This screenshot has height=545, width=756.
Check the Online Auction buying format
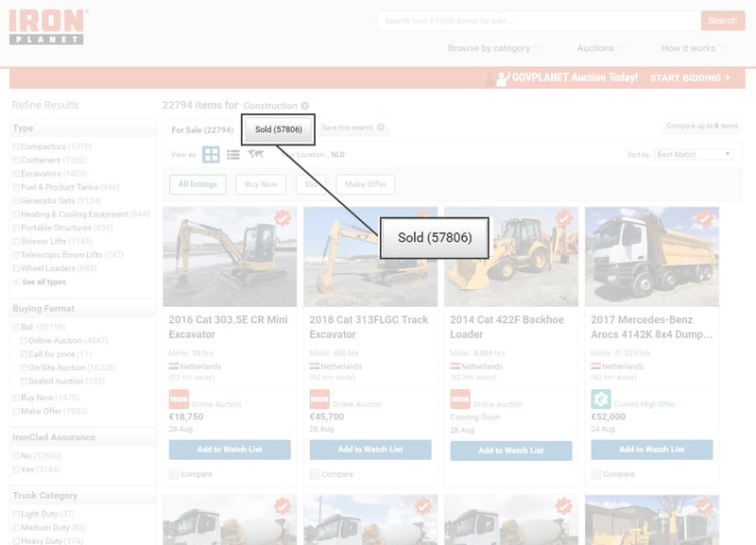click(24, 341)
